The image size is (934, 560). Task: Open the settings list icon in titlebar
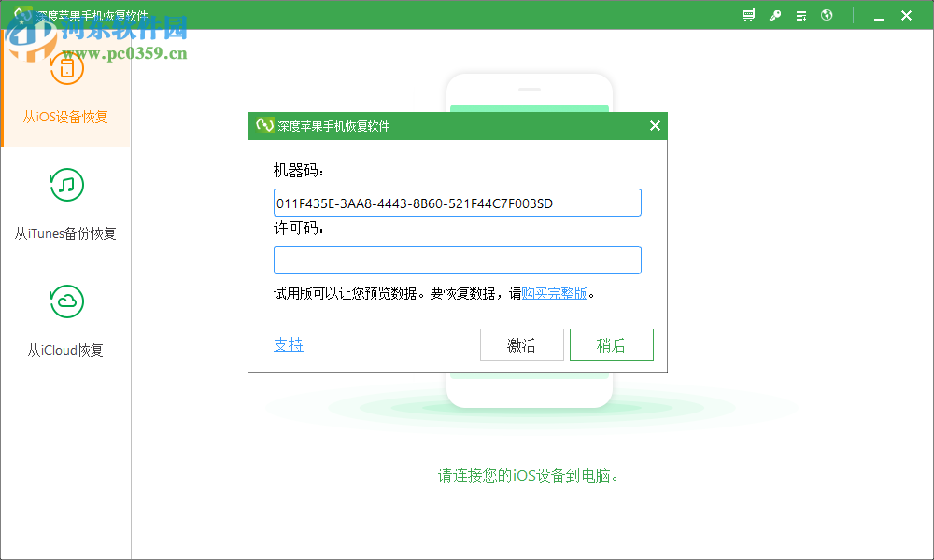click(800, 15)
